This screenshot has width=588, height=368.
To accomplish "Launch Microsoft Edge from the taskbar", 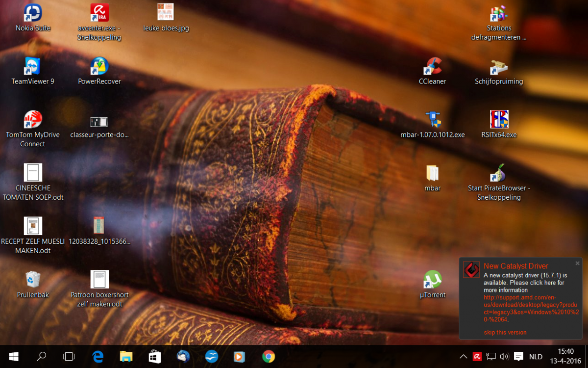I will [98, 356].
